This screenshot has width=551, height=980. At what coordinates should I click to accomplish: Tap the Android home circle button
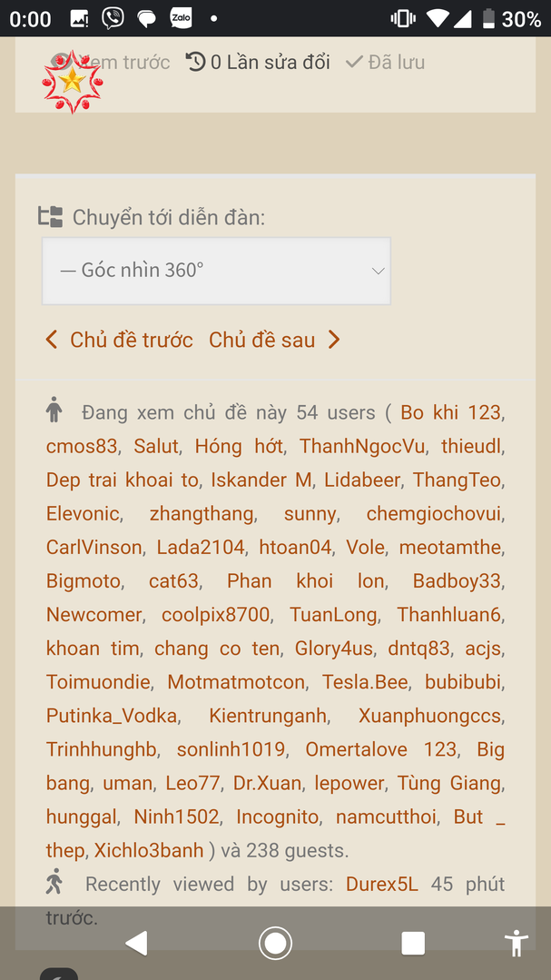click(275, 943)
